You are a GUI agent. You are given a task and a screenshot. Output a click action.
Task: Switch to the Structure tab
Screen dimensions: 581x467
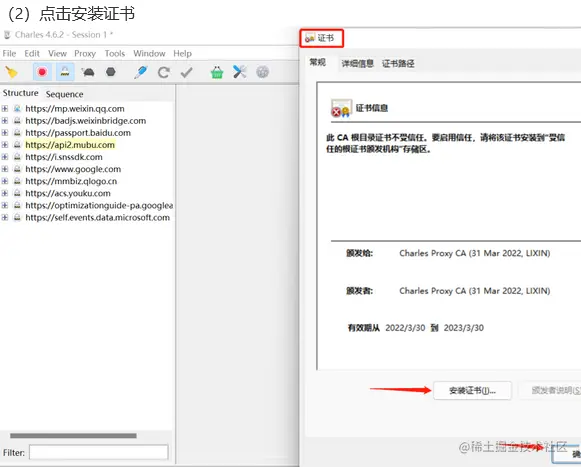tap(21, 93)
